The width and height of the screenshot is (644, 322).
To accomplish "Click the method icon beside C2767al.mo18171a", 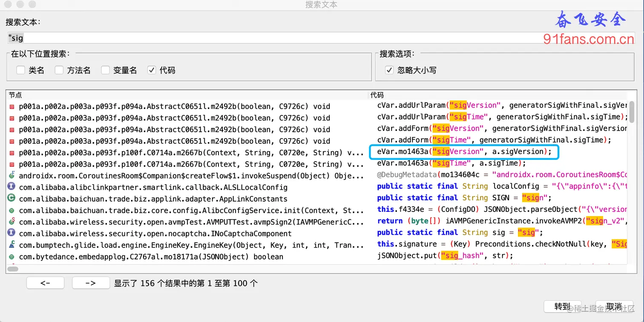I will [11, 257].
